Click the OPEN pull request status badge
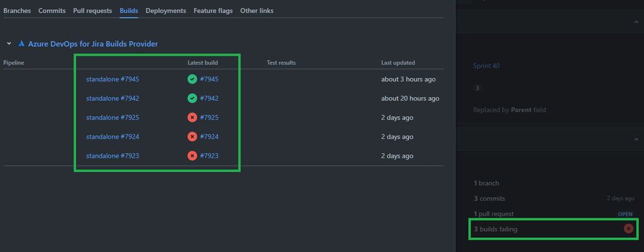 click(x=625, y=214)
